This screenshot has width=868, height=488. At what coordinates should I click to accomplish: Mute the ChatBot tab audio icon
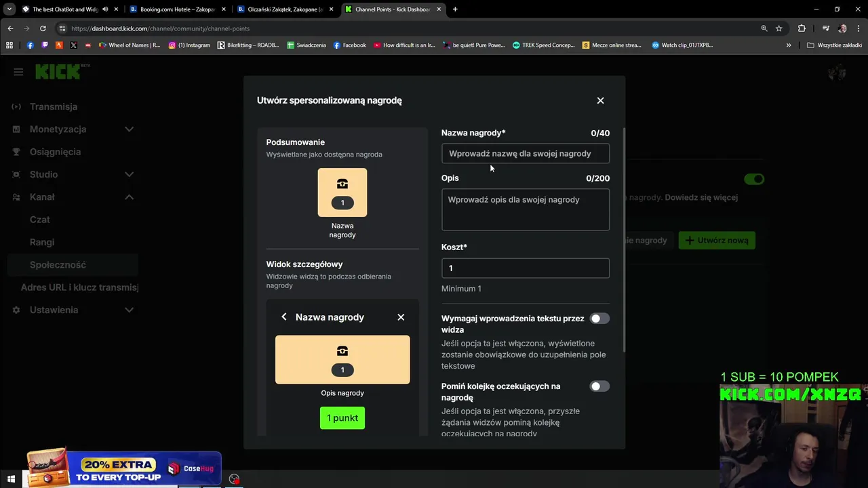[x=104, y=9]
